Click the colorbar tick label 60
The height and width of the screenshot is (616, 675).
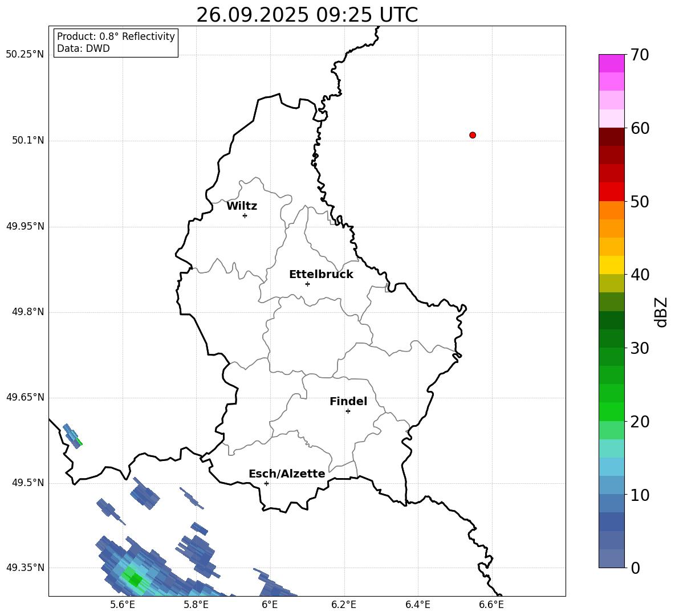[640, 128]
